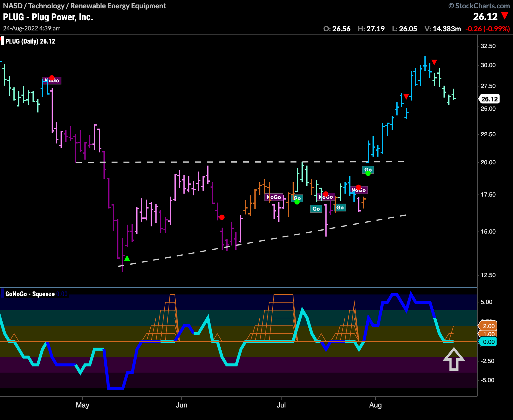Select the NoGo label in late April
This screenshot has height=420, width=513.
click(52, 81)
